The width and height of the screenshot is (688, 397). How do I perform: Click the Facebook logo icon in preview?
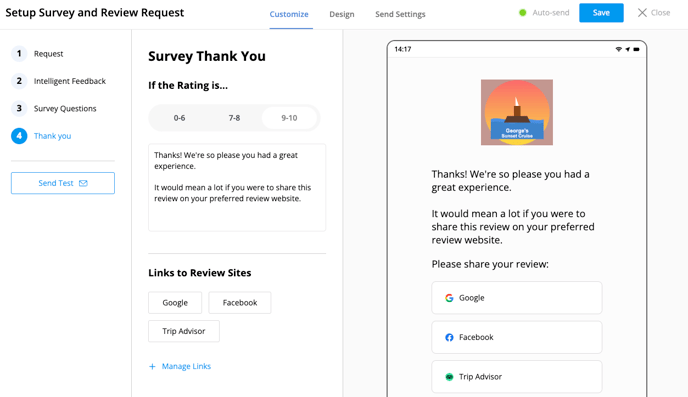coord(449,337)
